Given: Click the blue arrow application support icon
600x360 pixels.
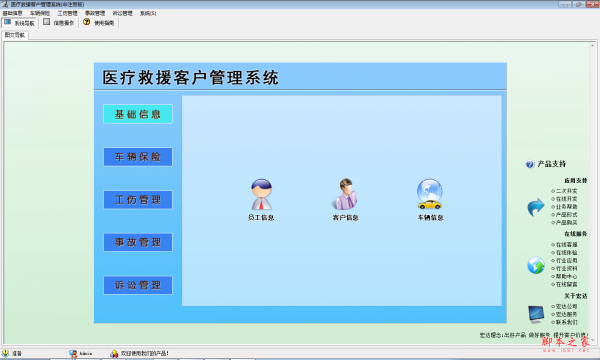Looking at the screenshot, I should click(x=536, y=207).
